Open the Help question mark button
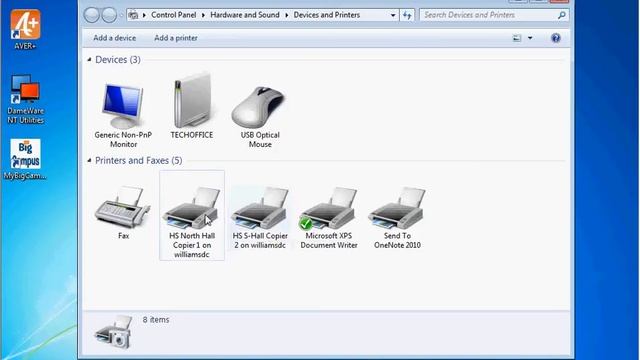Viewport: 640px width, 360px height. pos(556,38)
